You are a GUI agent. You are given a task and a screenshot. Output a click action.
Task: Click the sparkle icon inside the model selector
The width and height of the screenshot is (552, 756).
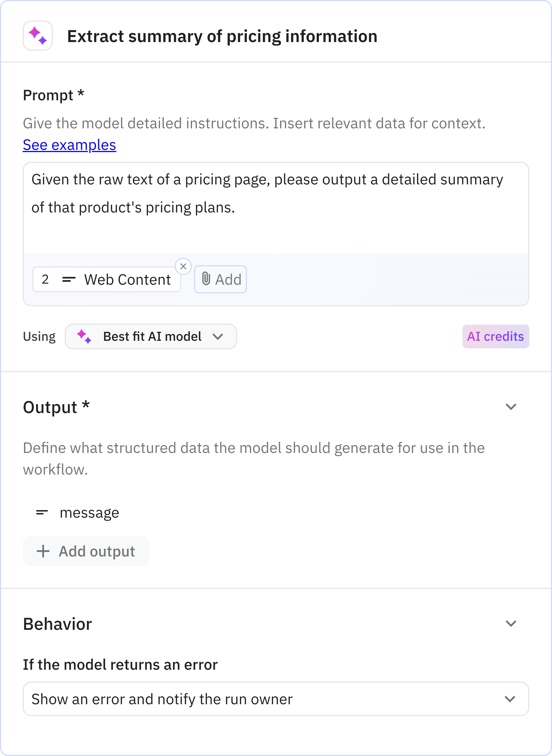[x=84, y=336]
